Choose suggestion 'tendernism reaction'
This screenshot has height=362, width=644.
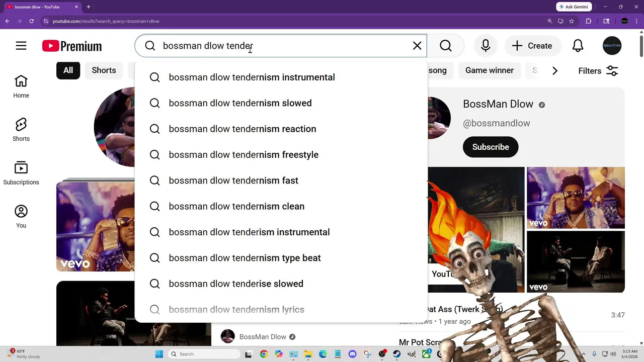tap(281, 129)
